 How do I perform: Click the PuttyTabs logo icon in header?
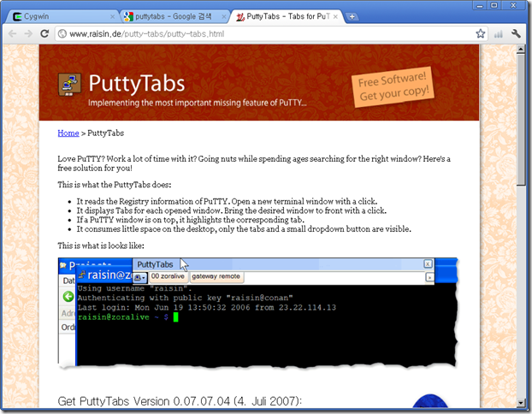point(69,85)
